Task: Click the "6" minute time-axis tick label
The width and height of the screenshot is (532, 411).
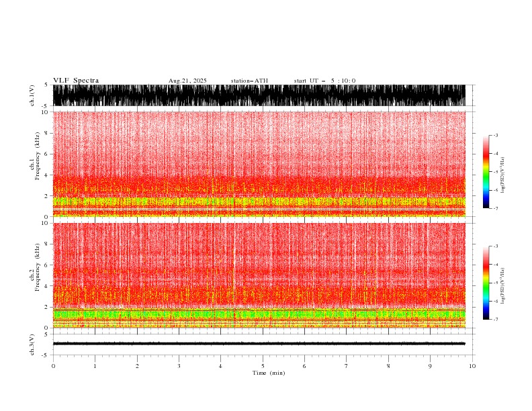Action: 304,366
